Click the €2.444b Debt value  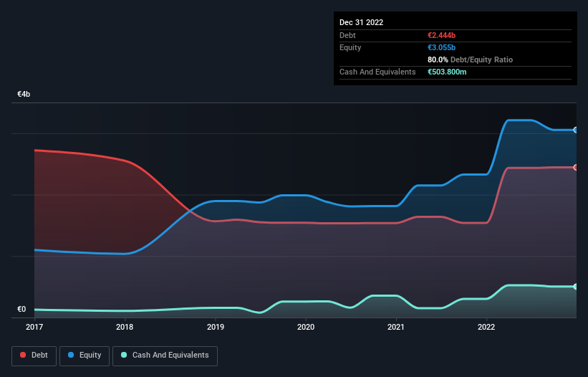pyautogui.click(x=441, y=35)
